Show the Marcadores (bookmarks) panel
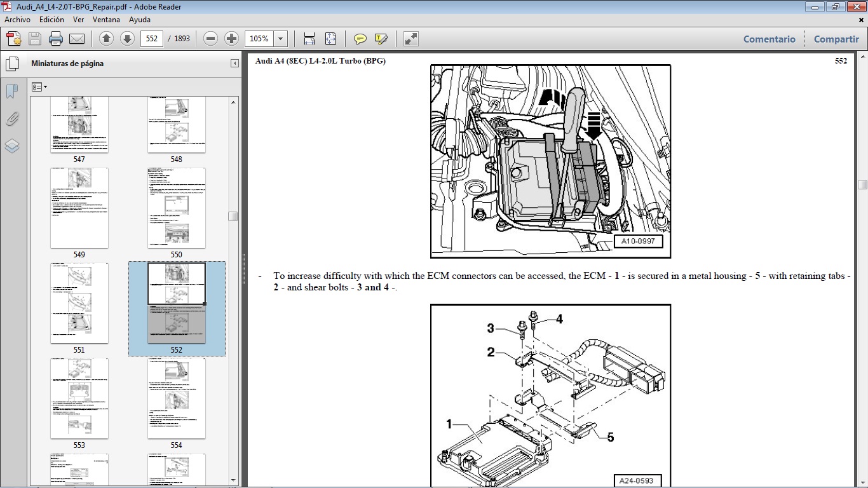The width and height of the screenshot is (868, 488). click(x=11, y=91)
